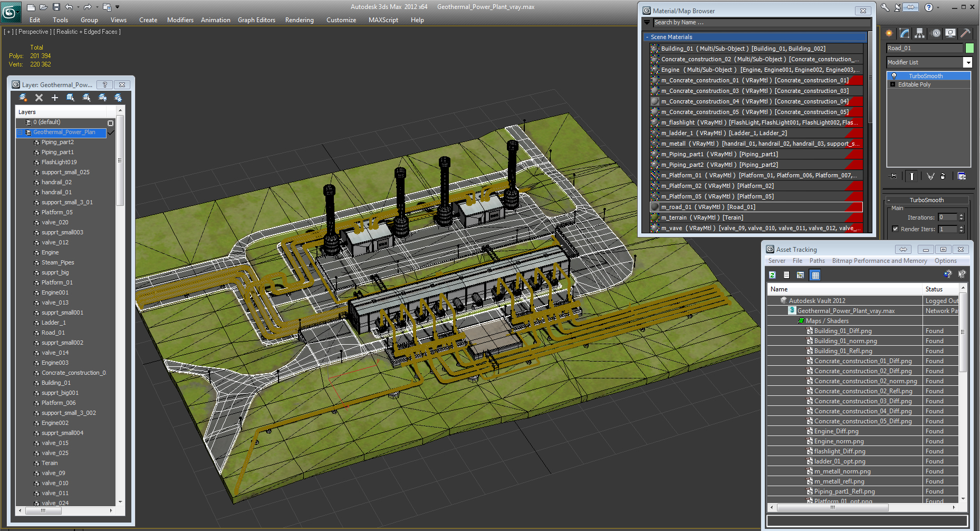
Task: Remove the modifier from the stack
Action: (943, 176)
